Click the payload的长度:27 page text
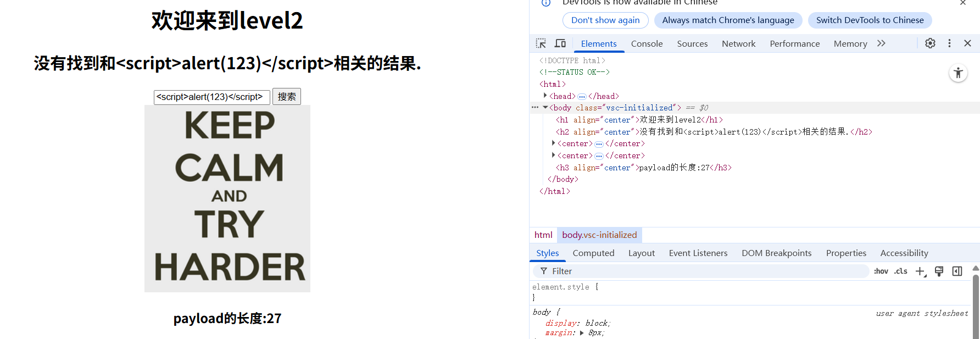This screenshot has width=980, height=339. pyautogui.click(x=227, y=319)
